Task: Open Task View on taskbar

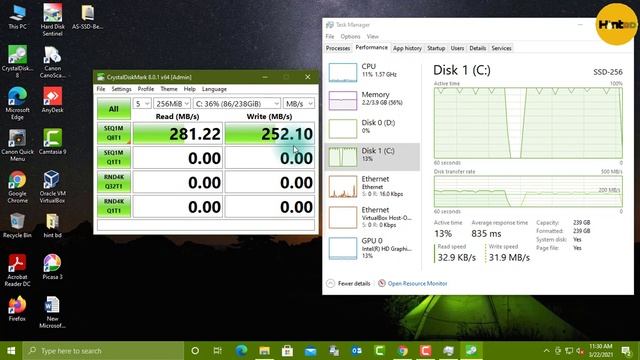Action: pos(218,351)
